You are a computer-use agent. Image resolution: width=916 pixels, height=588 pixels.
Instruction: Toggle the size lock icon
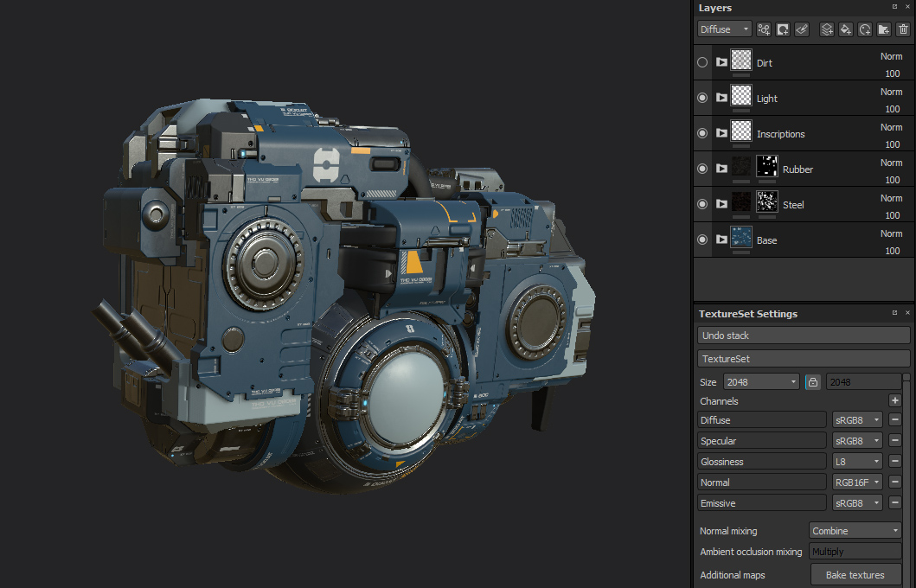(x=812, y=381)
